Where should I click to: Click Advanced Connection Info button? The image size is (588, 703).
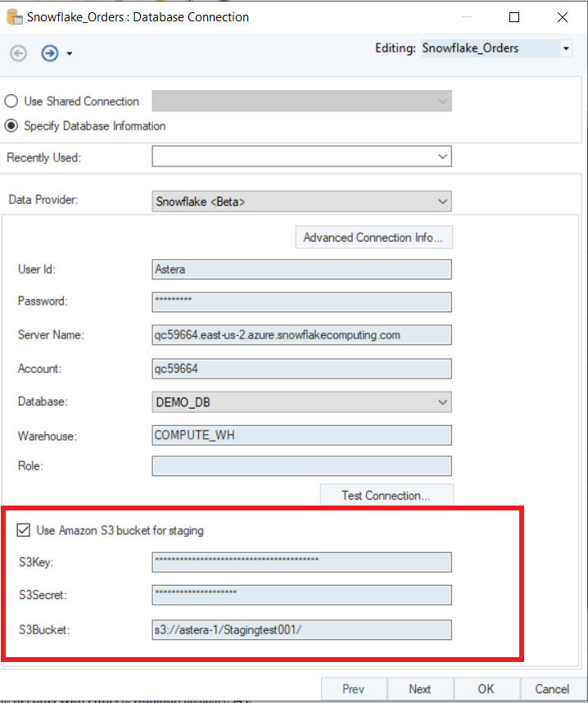pyautogui.click(x=373, y=238)
